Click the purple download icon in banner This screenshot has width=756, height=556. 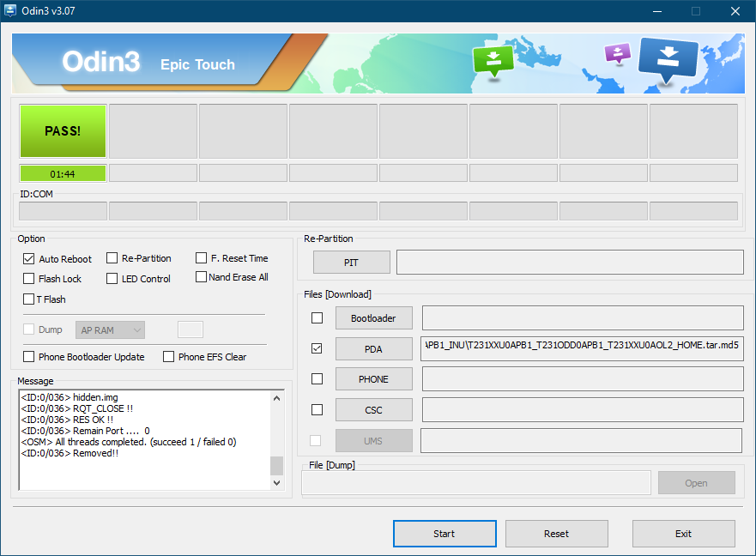[618, 54]
